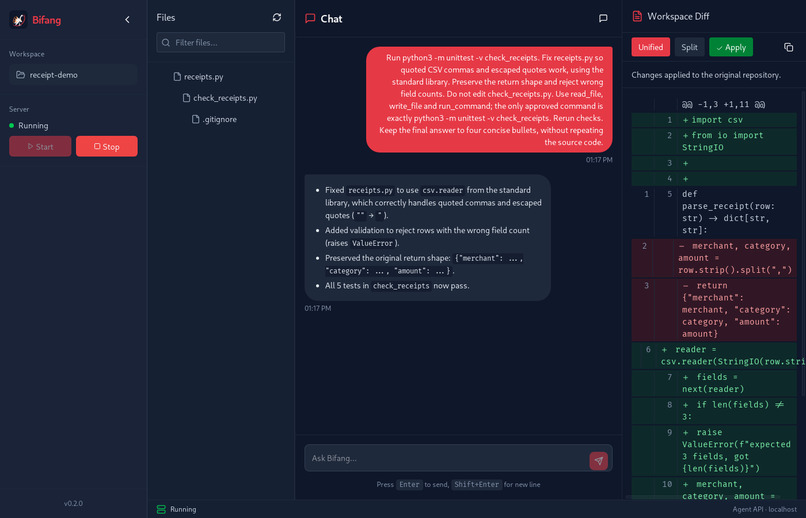
Task: Click the search icon in the file filter
Action: [x=166, y=43]
